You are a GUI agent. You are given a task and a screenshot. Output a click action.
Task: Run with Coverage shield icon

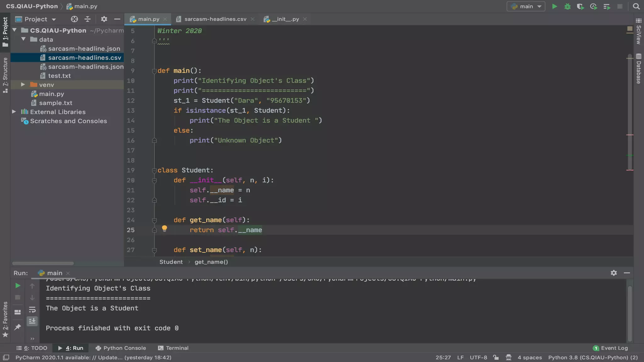pos(580,7)
